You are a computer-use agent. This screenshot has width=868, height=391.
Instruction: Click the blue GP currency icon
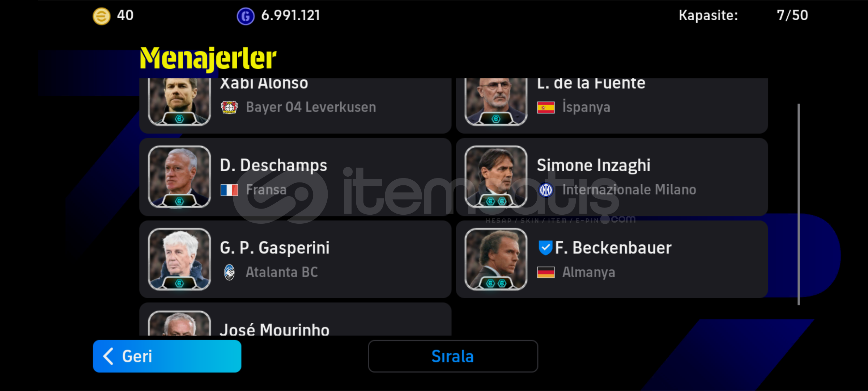point(246,16)
